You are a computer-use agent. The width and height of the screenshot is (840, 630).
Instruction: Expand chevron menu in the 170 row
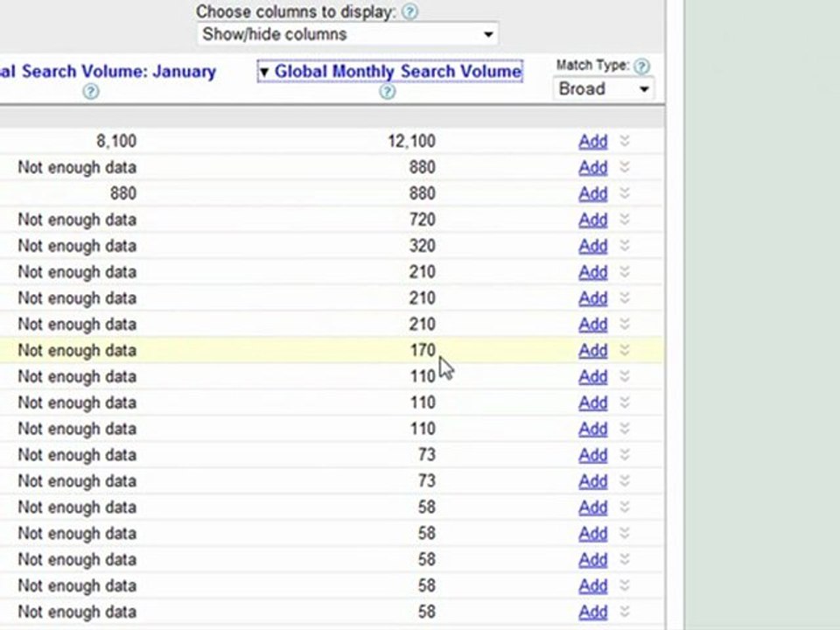pyautogui.click(x=625, y=350)
